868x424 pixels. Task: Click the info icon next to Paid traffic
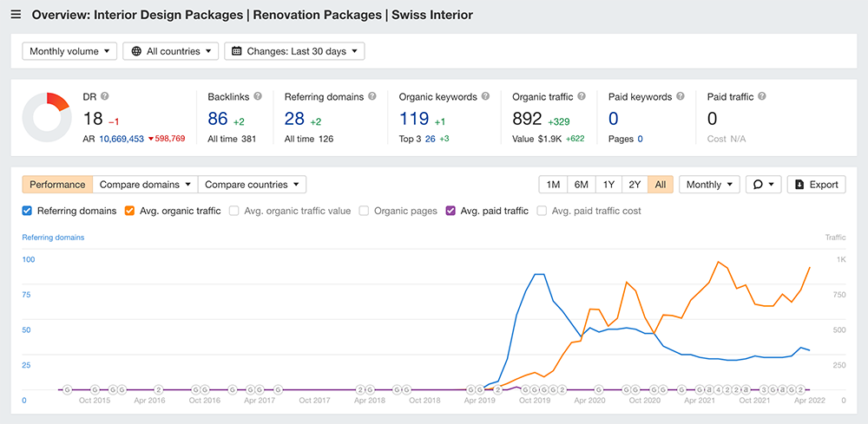pyautogui.click(x=761, y=97)
